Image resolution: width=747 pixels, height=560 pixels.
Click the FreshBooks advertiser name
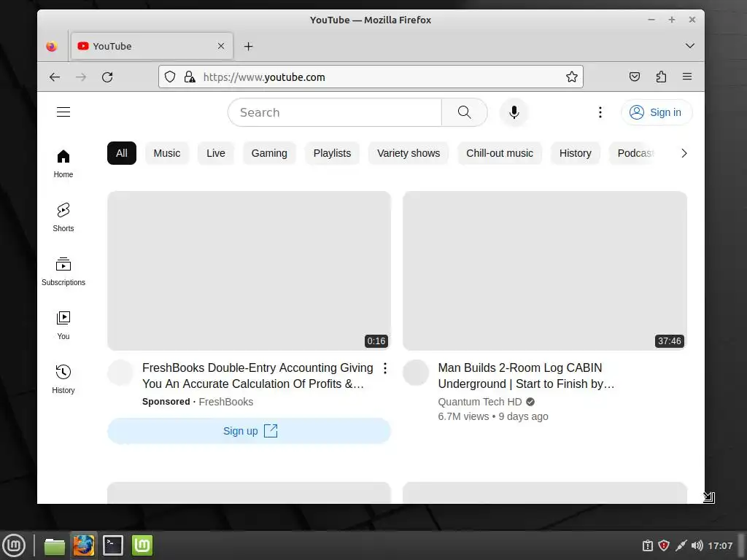226,402
